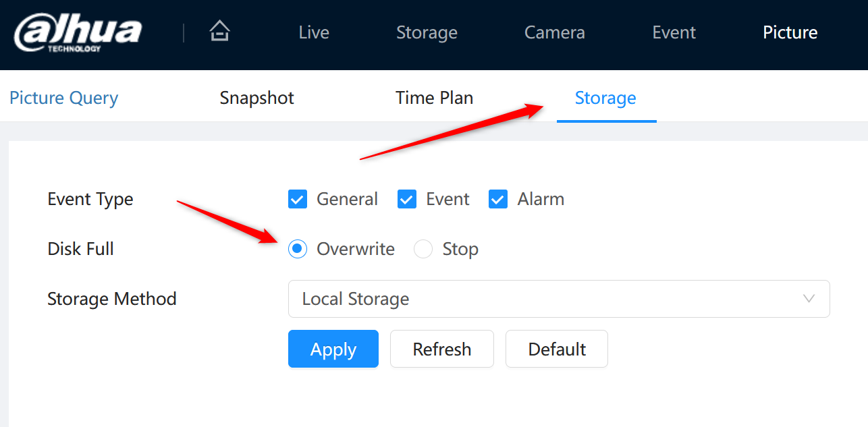Screen dimensions: 868x427
Task: Click the Dahua Technology logo
Action: coord(78,33)
